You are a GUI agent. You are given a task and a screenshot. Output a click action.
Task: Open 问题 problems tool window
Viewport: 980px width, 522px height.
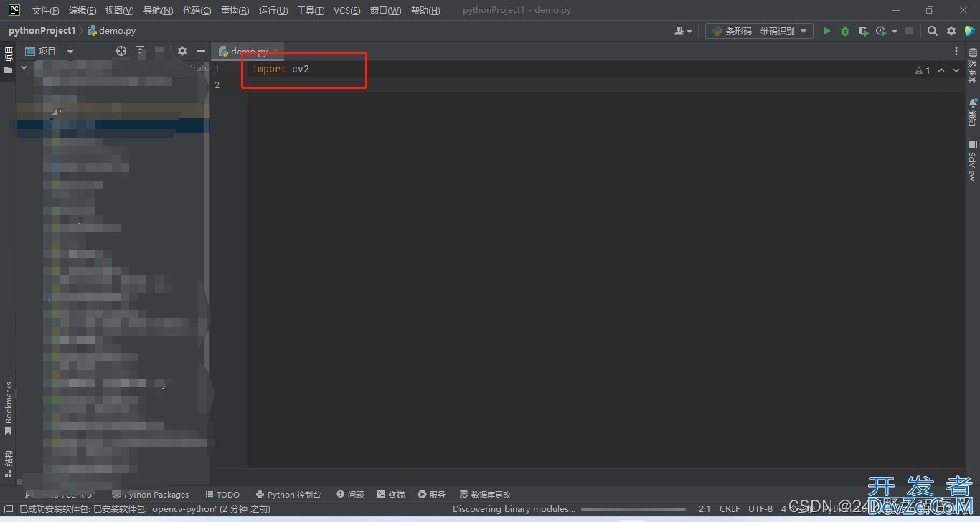[x=350, y=495]
